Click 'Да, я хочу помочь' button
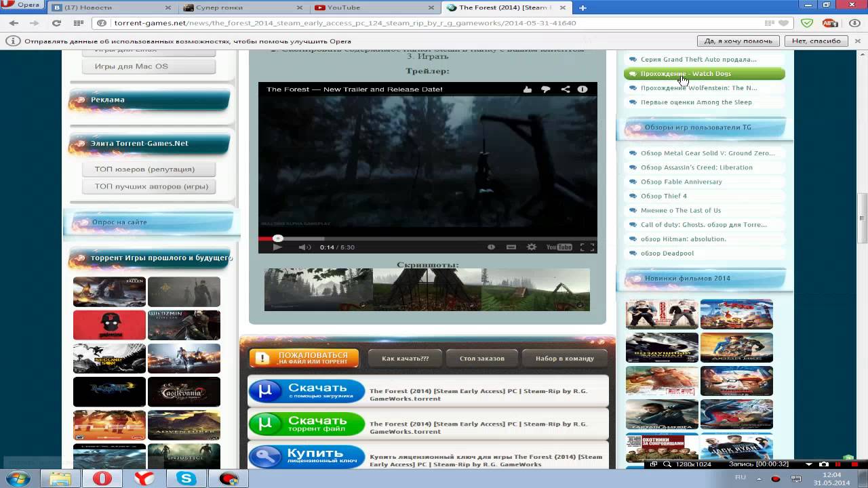 point(738,41)
